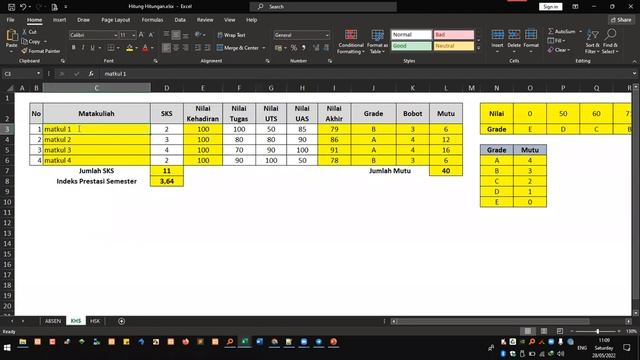
Task: Click the Delete cells icon
Action: point(514,35)
